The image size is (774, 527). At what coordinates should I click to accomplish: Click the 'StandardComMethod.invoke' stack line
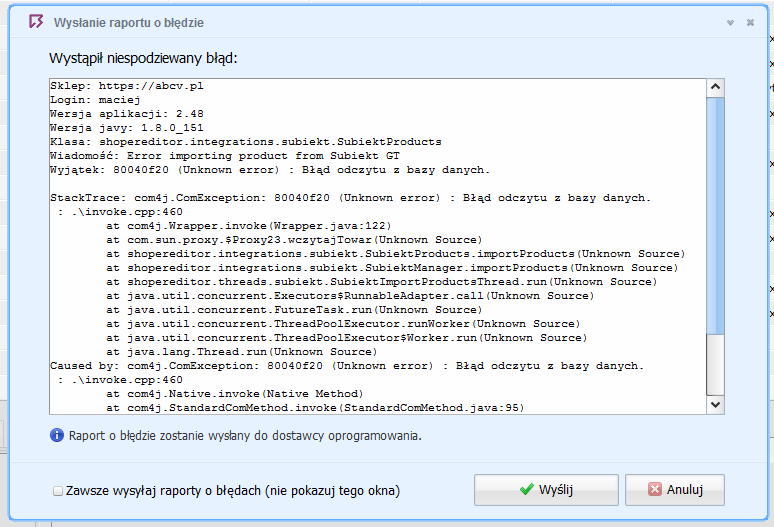[315, 408]
